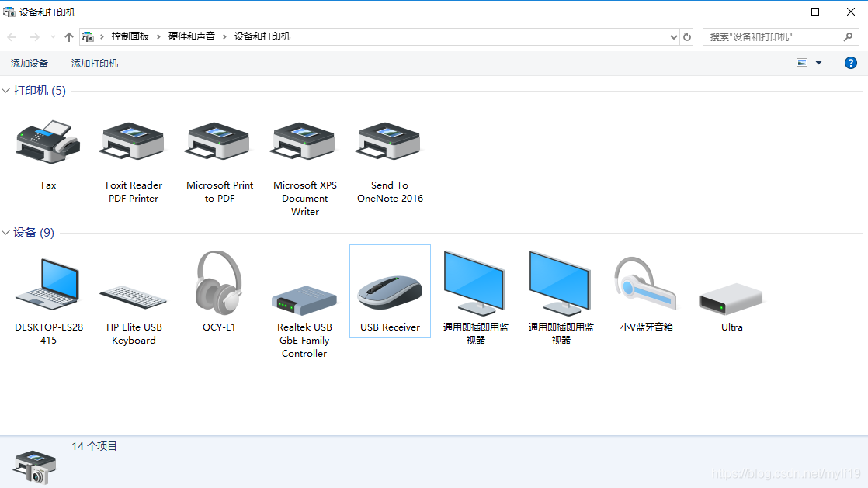Click the search magnifier icon

tap(848, 37)
